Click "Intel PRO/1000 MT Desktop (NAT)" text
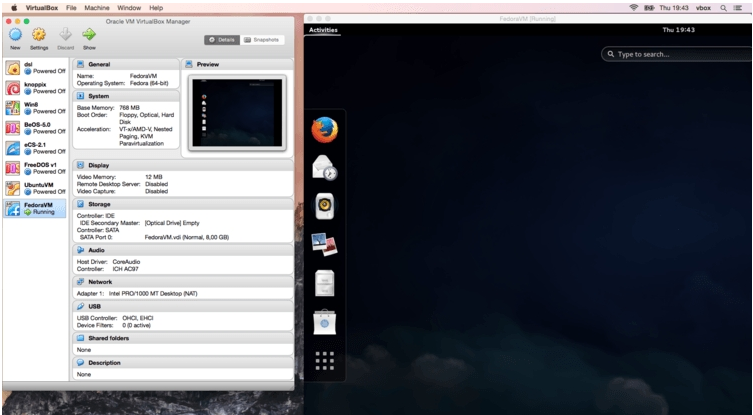The image size is (753, 415). [153, 293]
